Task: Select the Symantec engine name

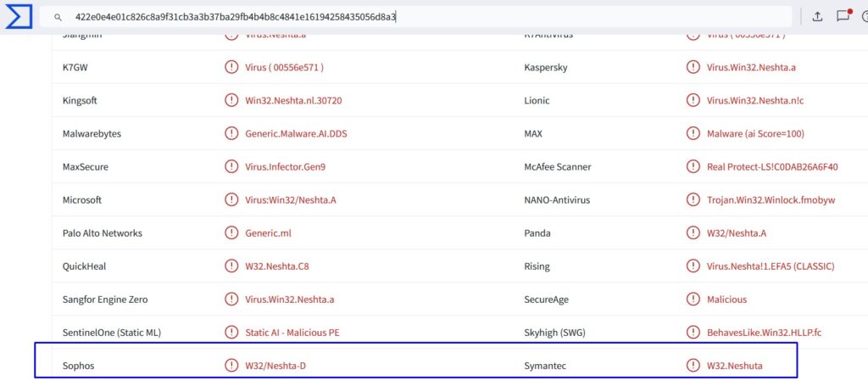Action: tap(545, 366)
